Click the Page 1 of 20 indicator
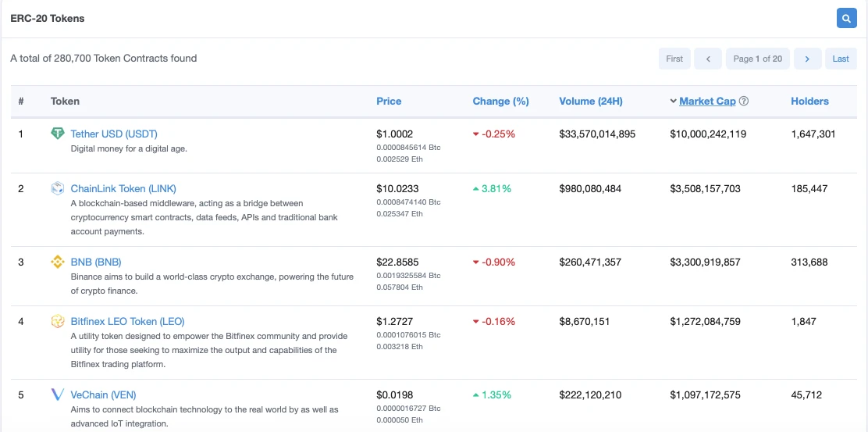Screen dimensions: 868x432 [x=758, y=59]
